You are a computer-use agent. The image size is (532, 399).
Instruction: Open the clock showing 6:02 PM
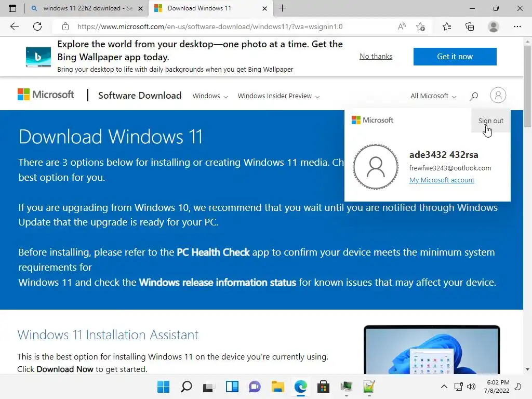click(x=497, y=387)
